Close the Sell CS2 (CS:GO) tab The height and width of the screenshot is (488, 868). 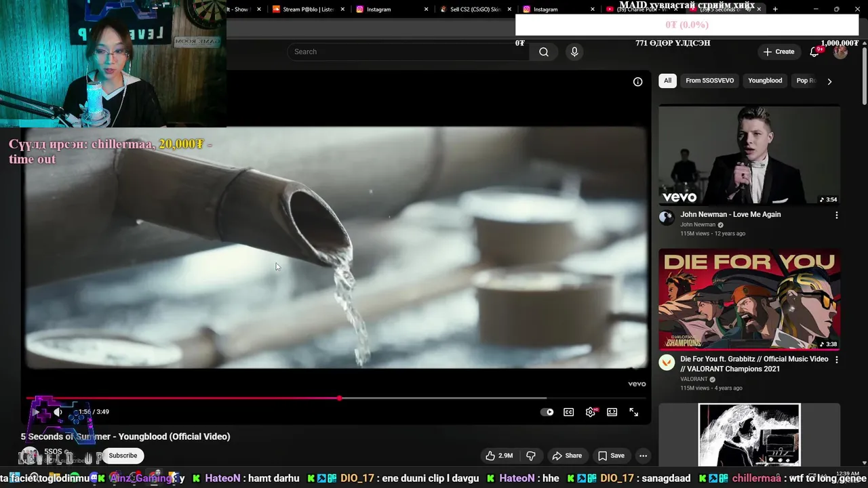(510, 9)
